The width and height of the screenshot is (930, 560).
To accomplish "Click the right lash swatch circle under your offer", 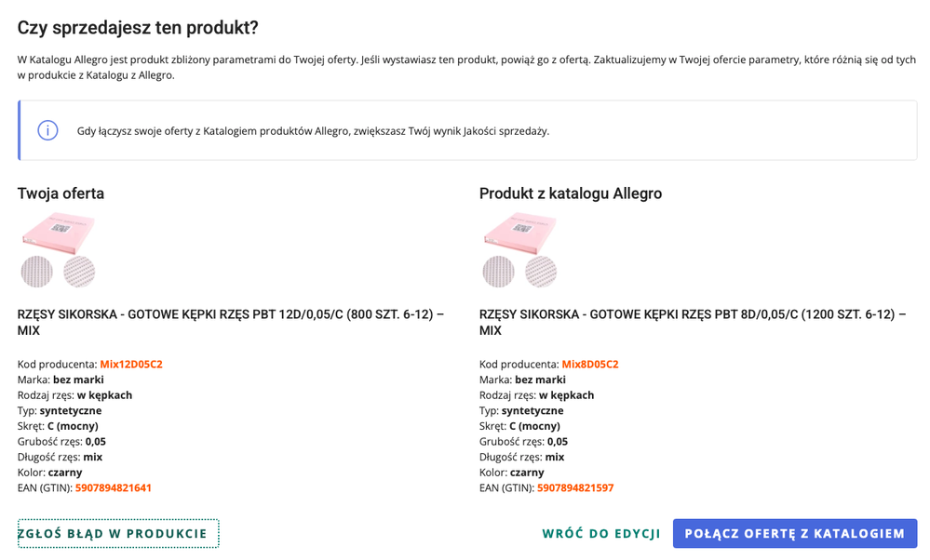I will click(79, 272).
